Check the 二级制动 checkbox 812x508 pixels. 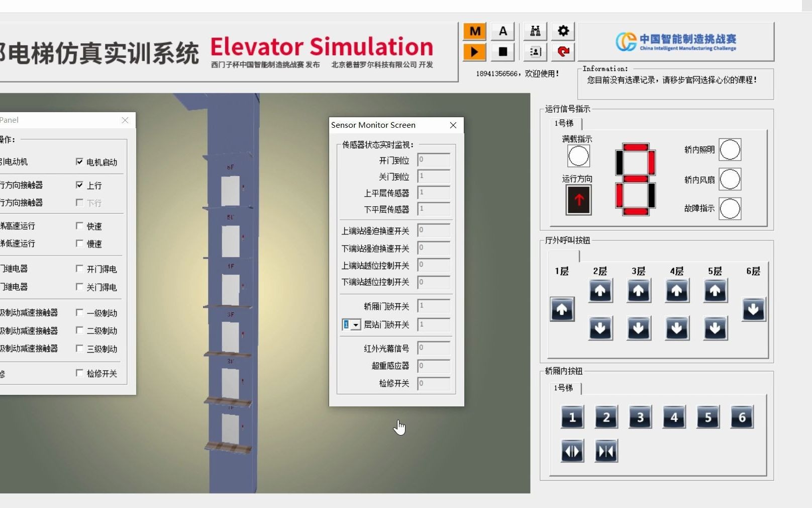coord(79,330)
